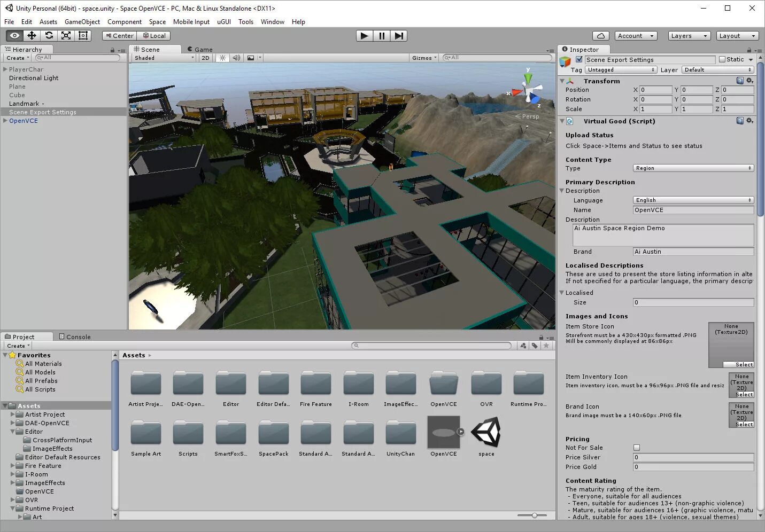Viewport: 765px width, 532px height.
Task: Open the GameObject menu
Action: click(82, 22)
